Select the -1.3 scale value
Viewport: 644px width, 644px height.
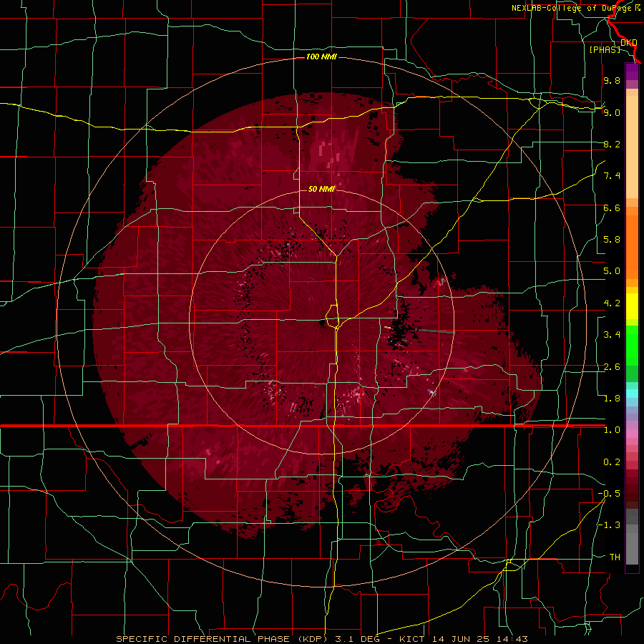point(609,525)
